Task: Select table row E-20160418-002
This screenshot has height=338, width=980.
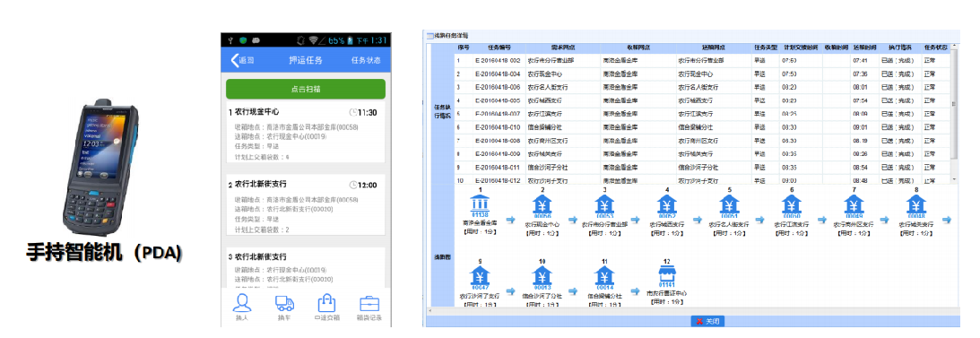Action: (703, 61)
